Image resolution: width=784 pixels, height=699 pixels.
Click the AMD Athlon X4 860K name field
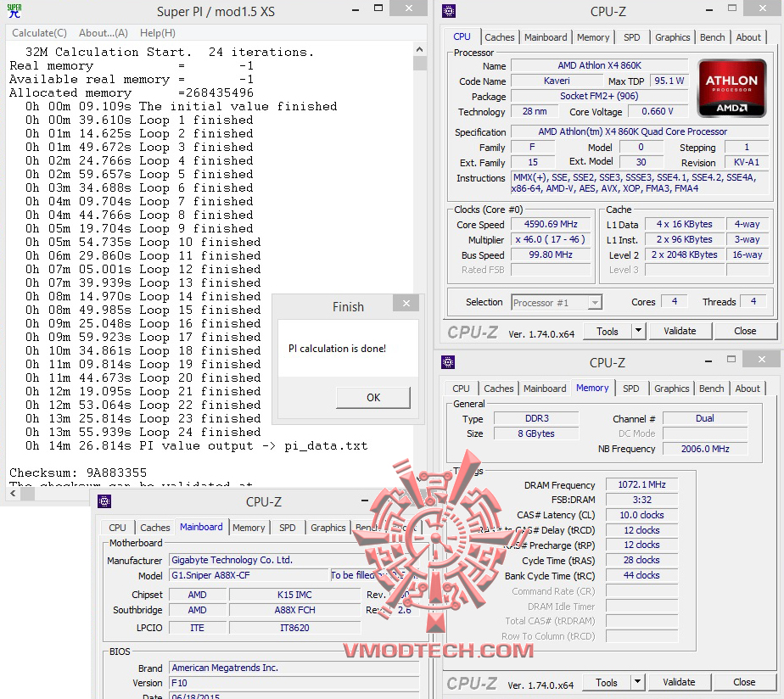point(600,65)
